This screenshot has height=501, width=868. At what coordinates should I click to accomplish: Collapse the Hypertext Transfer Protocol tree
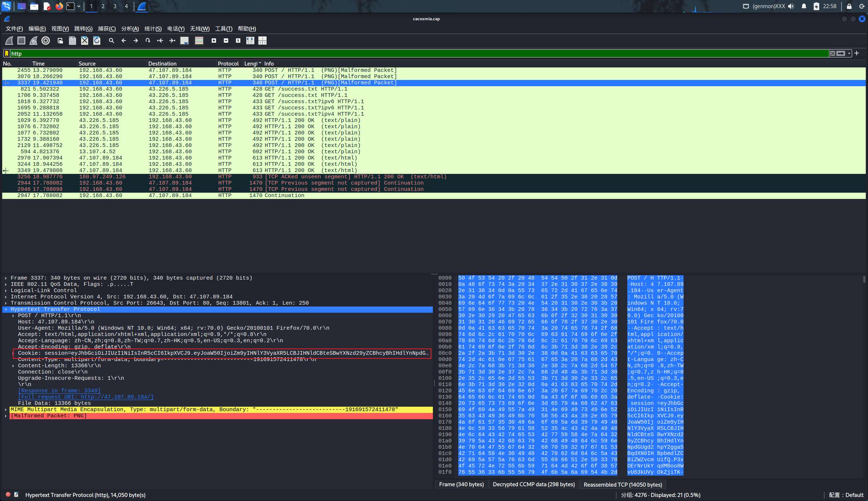pos(6,309)
